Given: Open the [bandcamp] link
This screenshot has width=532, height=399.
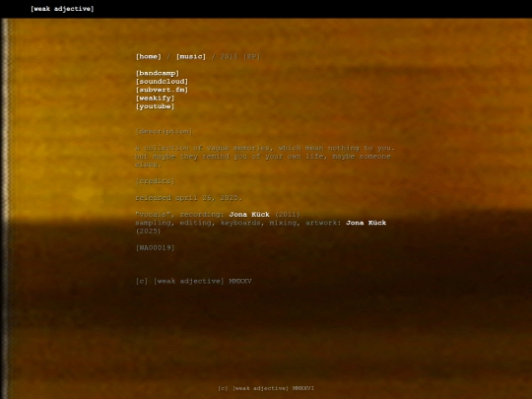Looking at the screenshot, I should tap(158, 73).
